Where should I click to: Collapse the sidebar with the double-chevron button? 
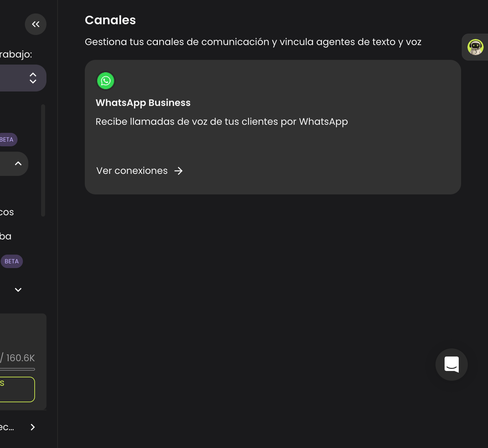click(36, 24)
